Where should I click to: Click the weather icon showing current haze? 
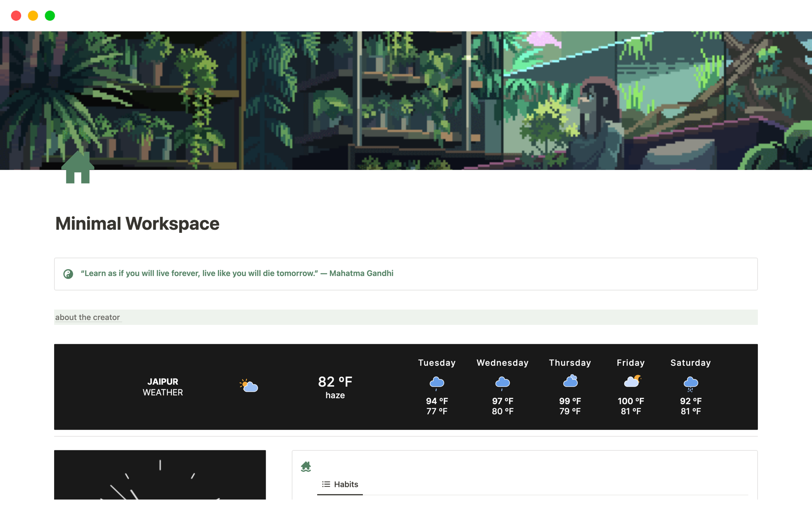click(x=248, y=386)
